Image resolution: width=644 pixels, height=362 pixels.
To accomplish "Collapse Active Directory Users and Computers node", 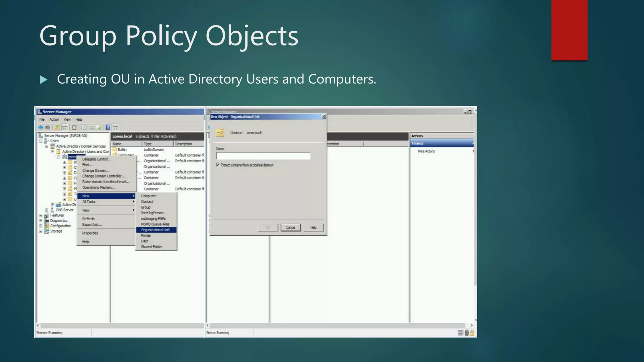I will 53,152.
